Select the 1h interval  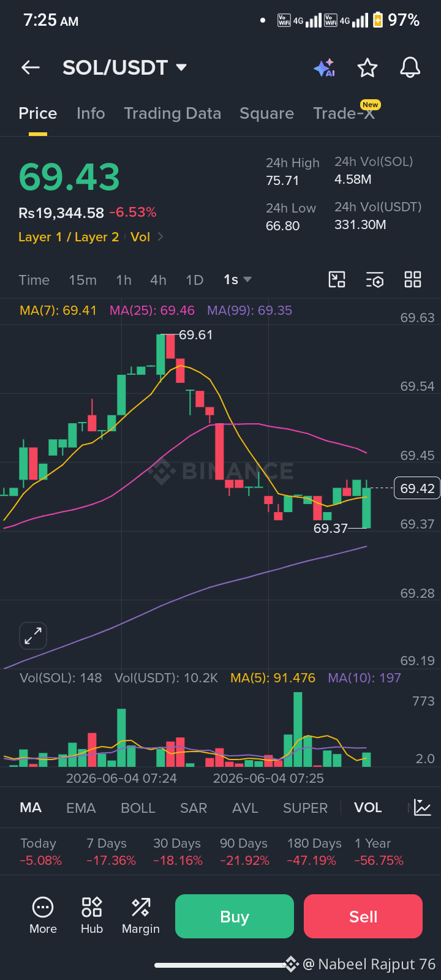(124, 280)
